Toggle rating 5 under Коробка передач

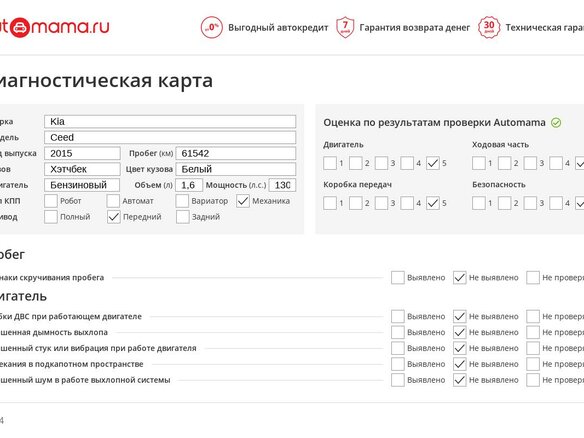(433, 203)
